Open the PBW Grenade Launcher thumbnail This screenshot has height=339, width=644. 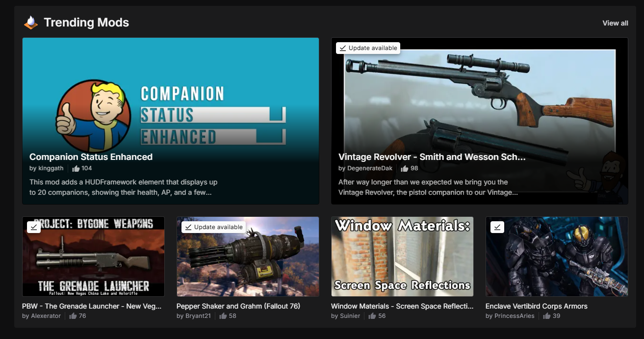[93, 257]
